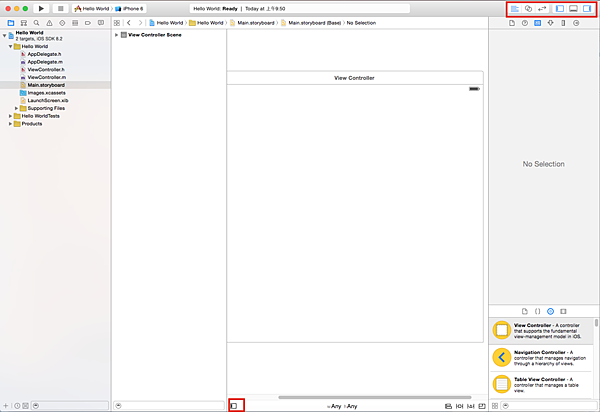Open the Identity inspector
The height and width of the screenshot is (412, 600).
point(538,23)
